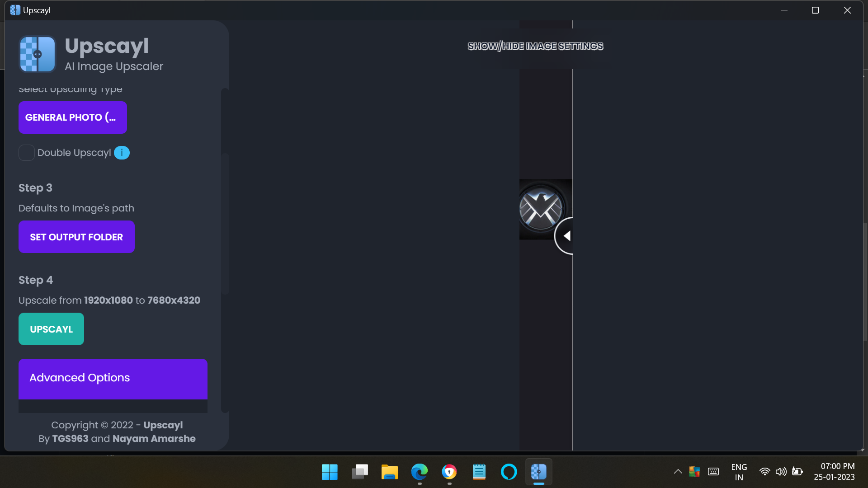Click the info icon next to Double Upscayl
The height and width of the screenshot is (488, 868).
coord(121,153)
